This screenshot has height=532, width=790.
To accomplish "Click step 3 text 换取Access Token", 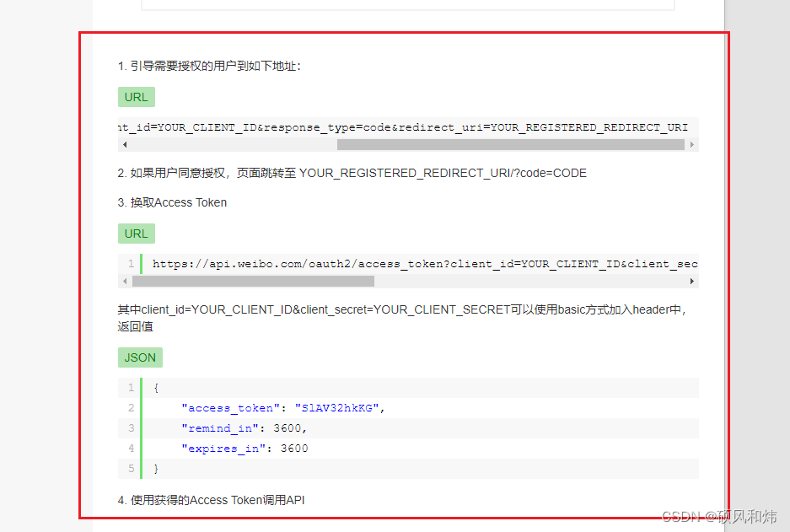I will tap(172, 202).
